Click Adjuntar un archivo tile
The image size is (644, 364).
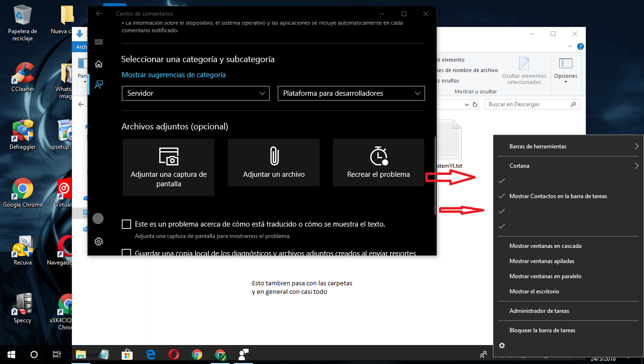(274, 163)
